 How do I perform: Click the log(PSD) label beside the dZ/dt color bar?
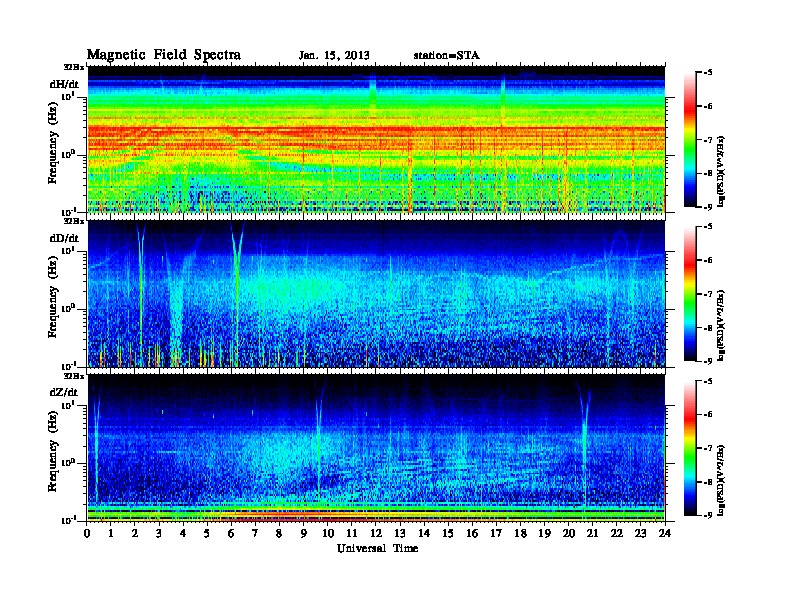click(721, 480)
